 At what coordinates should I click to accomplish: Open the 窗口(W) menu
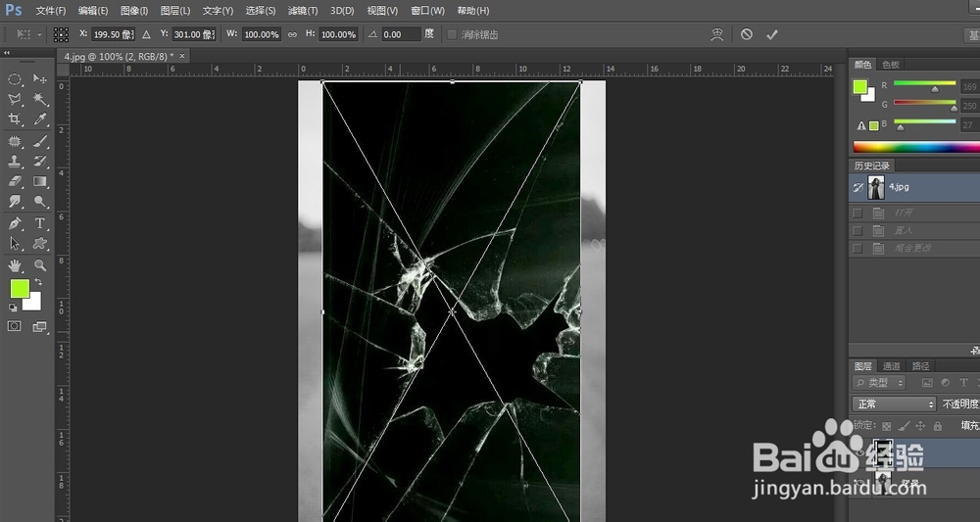click(428, 11)
